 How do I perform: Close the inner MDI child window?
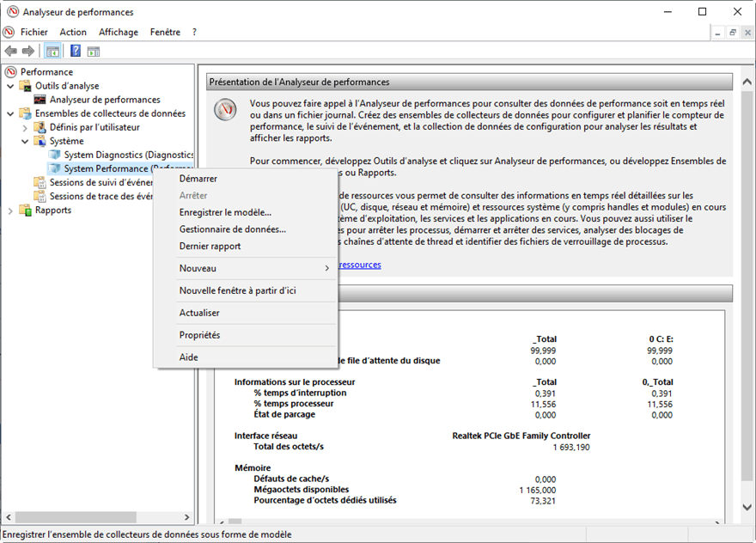point(747,33)
